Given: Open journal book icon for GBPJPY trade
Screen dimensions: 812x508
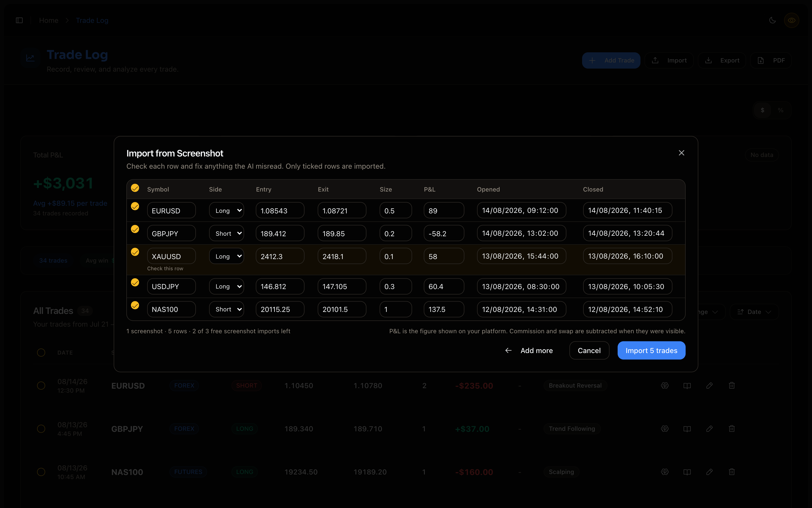Looking at the screenshot, I should point(687,429).
